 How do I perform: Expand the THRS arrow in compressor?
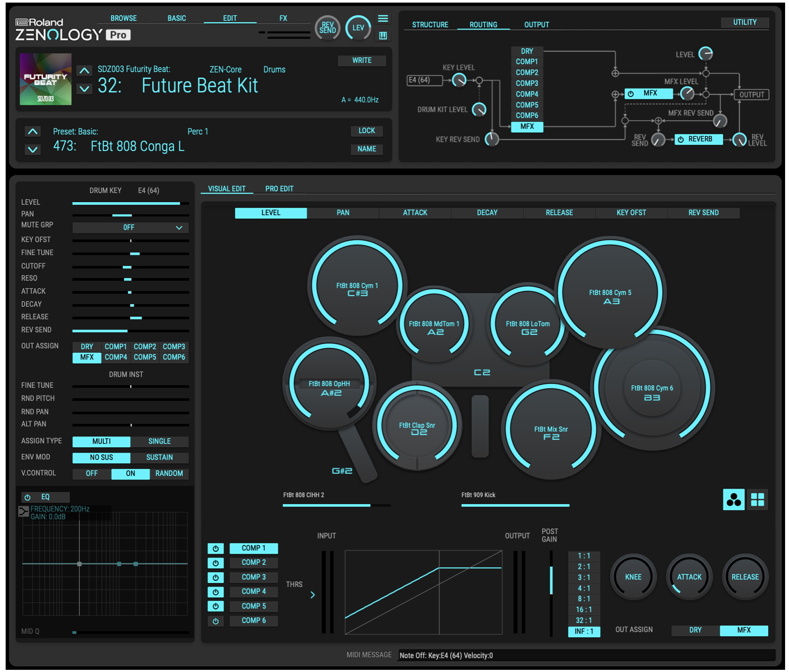point(312,595)
